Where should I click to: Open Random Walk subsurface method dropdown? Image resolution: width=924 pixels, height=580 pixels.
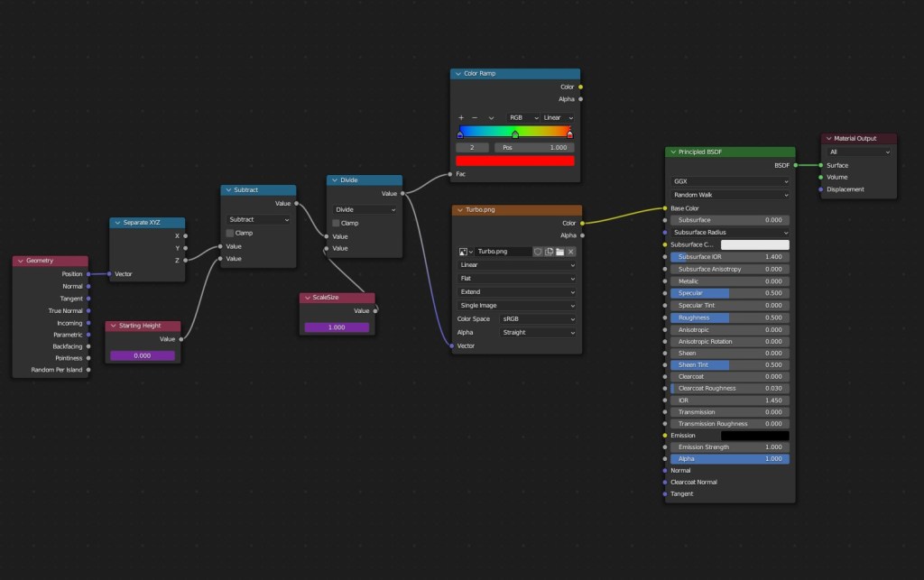pos(730,195)
